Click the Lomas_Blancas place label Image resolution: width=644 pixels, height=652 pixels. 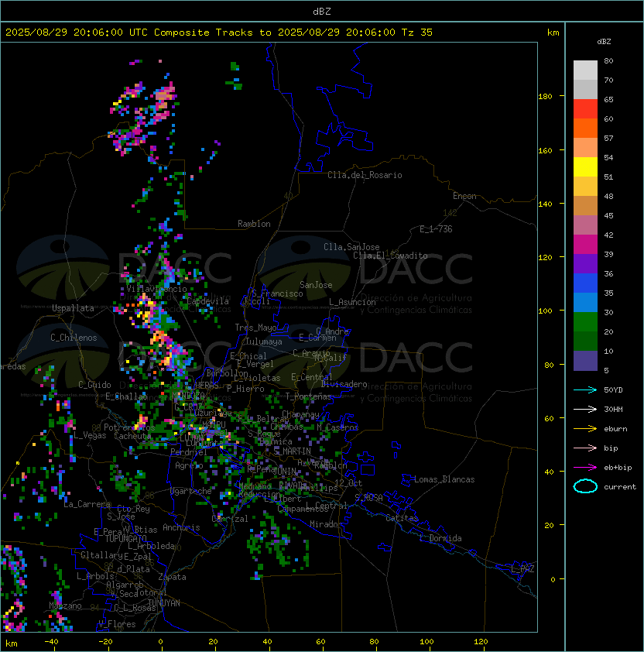[444, 479]
